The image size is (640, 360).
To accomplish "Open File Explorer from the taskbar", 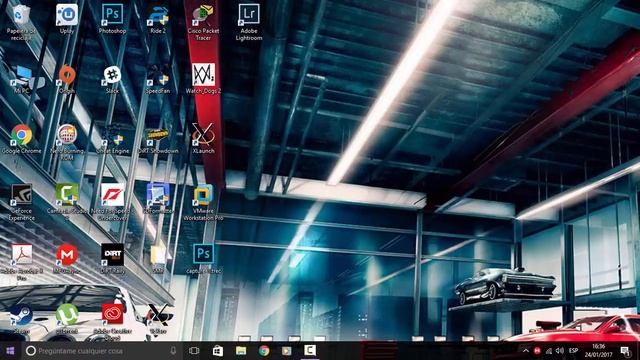I will click(x=241, y=351).
